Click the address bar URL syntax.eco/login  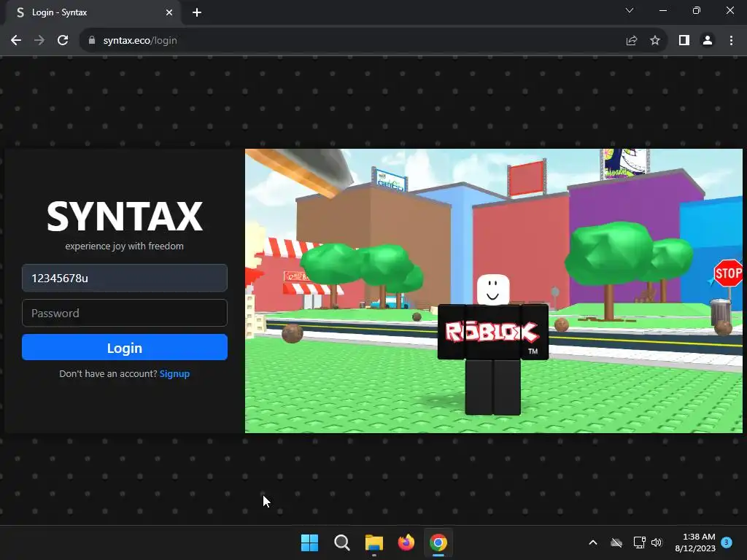point(140,41)
